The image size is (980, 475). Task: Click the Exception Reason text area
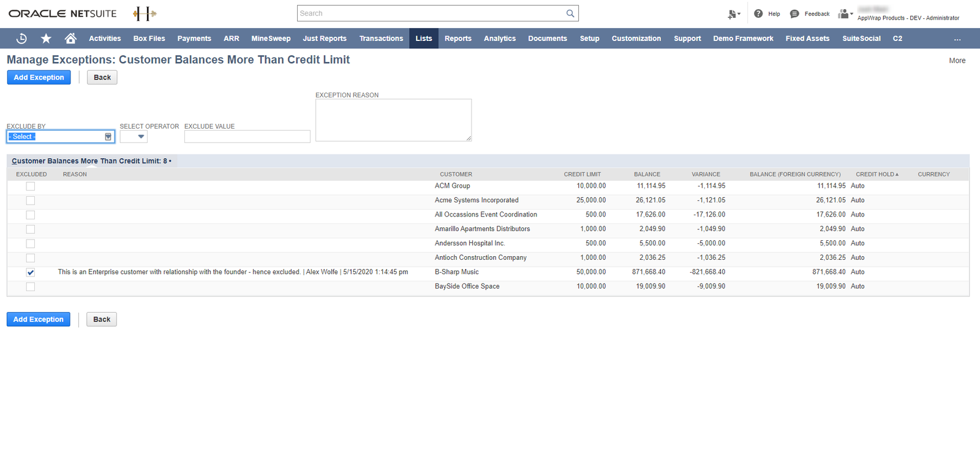(393, 120)
